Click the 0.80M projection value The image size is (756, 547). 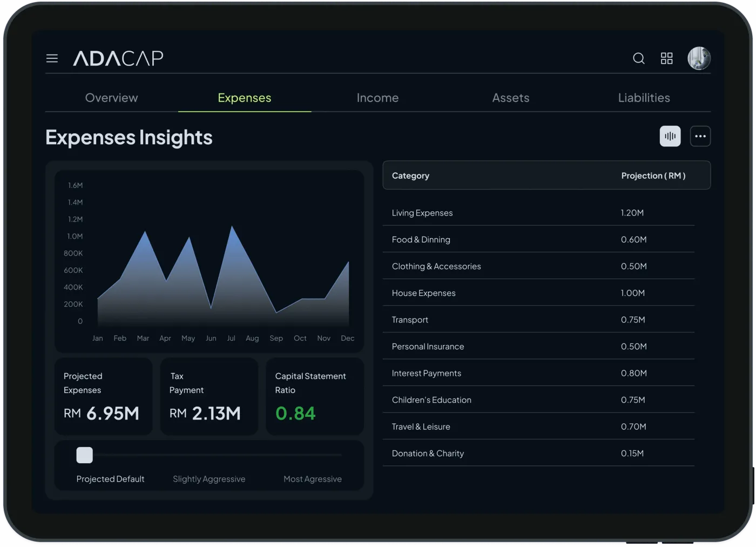click(633, 373)
